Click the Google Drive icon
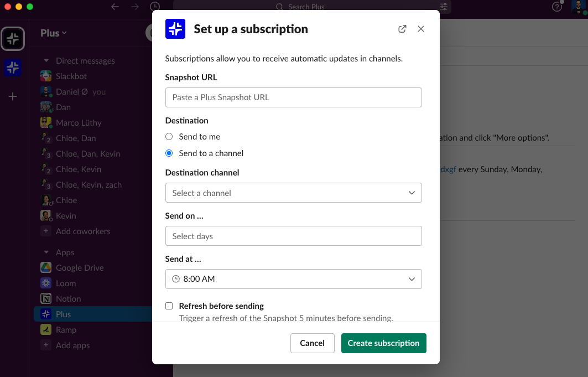 point(46,268)
